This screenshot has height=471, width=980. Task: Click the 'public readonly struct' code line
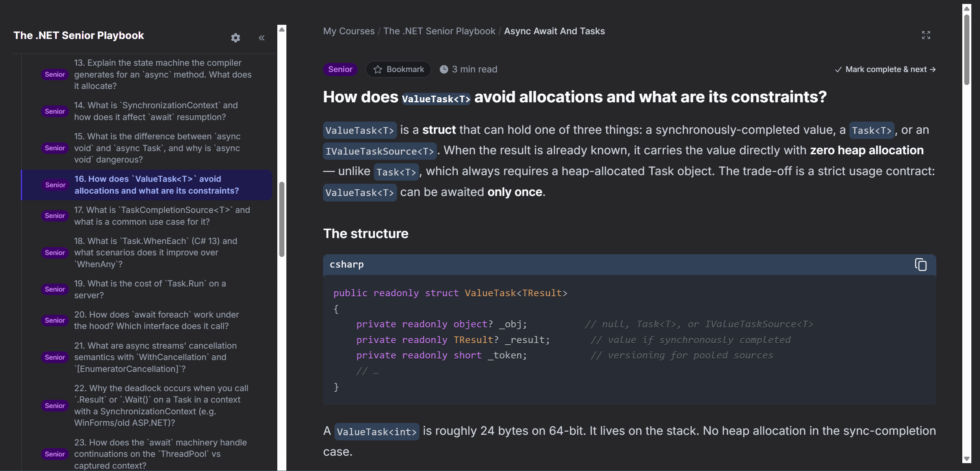pos(450,293)
